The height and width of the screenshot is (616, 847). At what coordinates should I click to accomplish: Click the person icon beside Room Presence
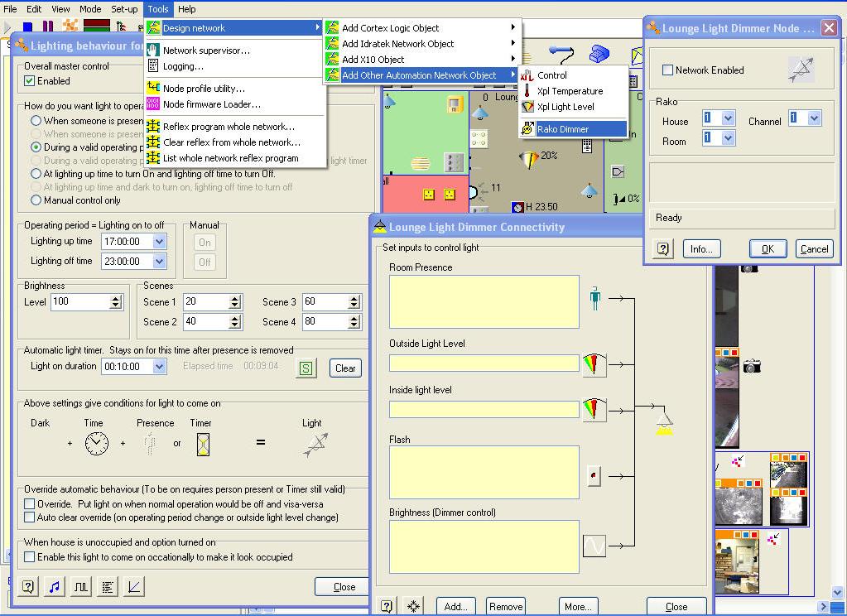[594, 298]
